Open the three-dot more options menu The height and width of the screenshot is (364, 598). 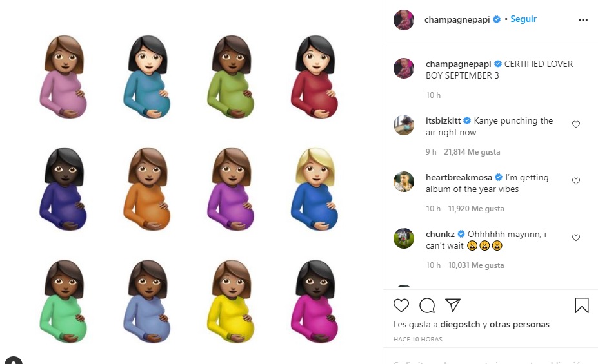click(x=583, y=20)
